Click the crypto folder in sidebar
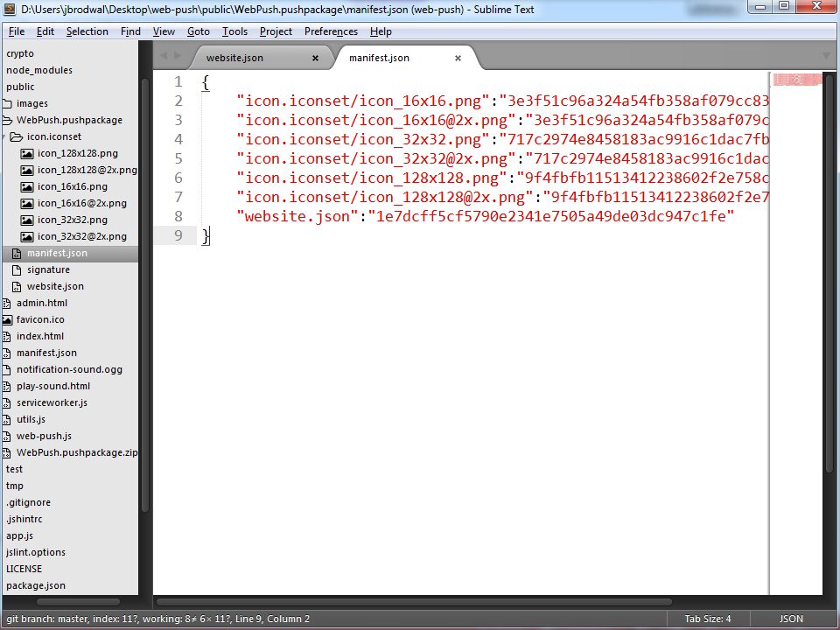The height and width of the screenshot is (630, 840). (20, 53)
